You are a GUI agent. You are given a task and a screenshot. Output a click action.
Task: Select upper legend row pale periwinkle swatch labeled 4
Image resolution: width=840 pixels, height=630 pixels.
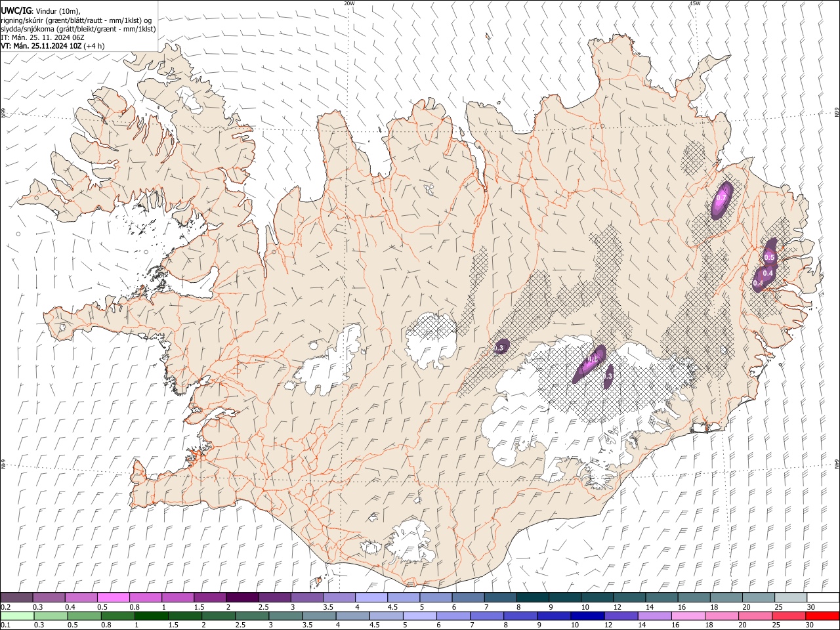point(371,597)
